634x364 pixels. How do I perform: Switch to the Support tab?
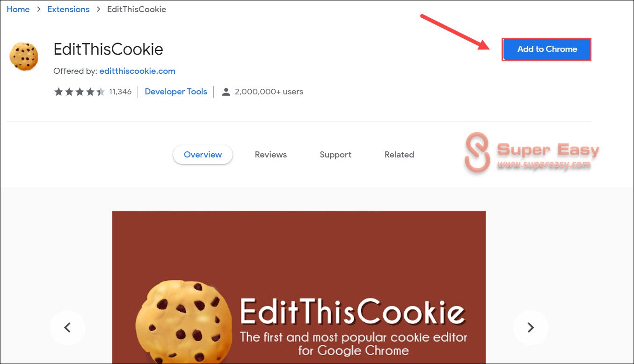click(335, 155)
